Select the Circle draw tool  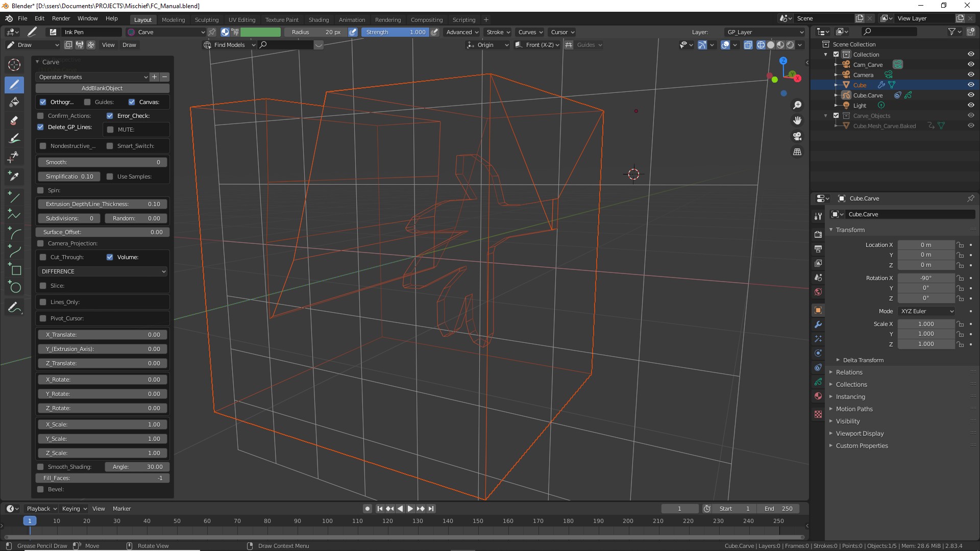[14, 287]
